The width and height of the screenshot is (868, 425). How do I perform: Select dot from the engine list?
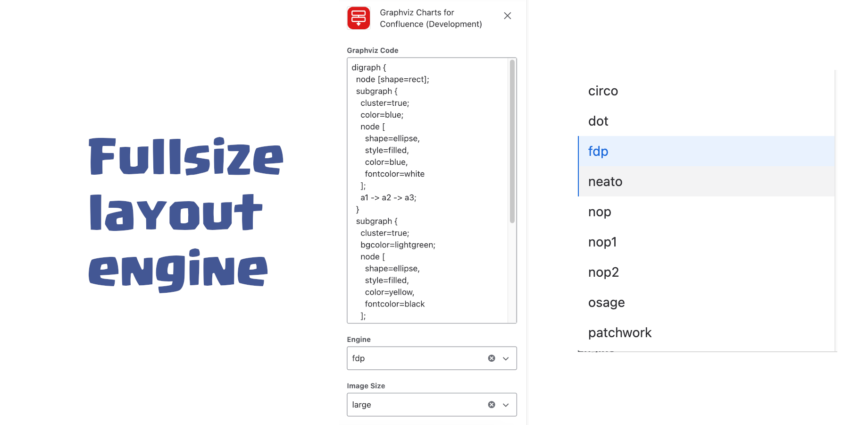pos(707,121)
